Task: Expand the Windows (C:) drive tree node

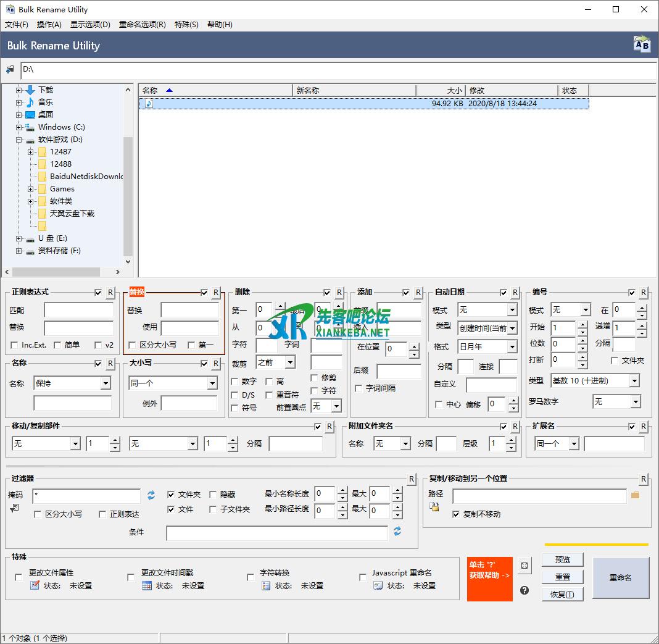Action: (19, 127)
